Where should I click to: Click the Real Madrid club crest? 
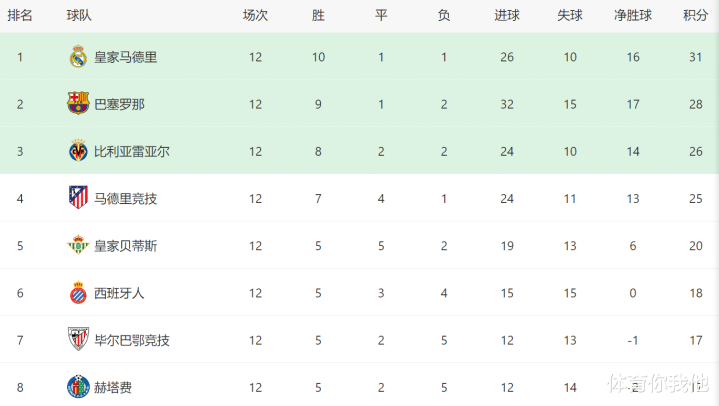point(78,57)
